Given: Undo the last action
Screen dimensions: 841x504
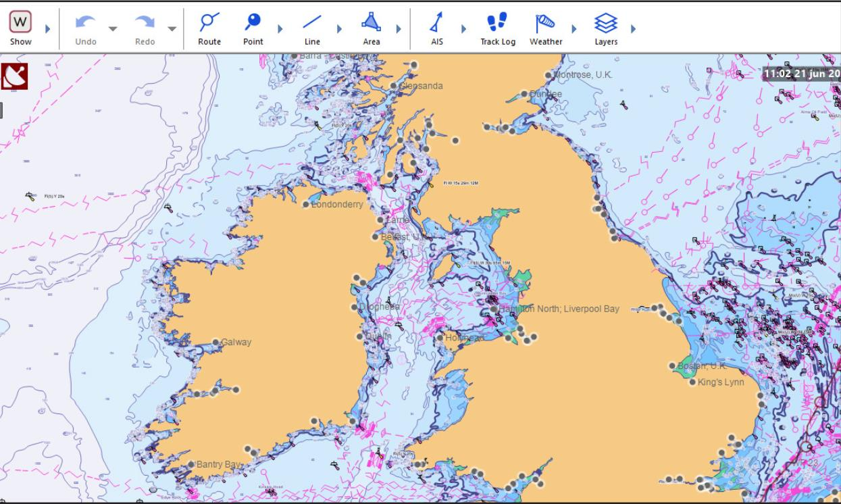Looking at the screenshot, I should tap(86, 28).
